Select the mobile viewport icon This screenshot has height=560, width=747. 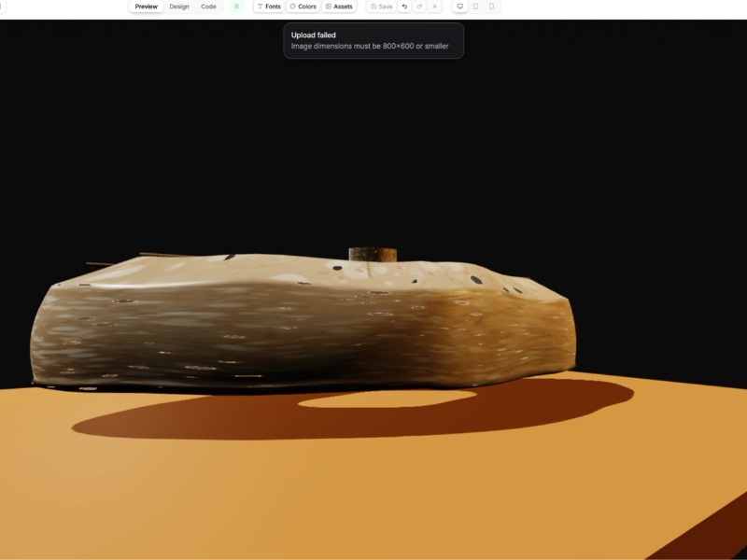(x=491, y=7)
